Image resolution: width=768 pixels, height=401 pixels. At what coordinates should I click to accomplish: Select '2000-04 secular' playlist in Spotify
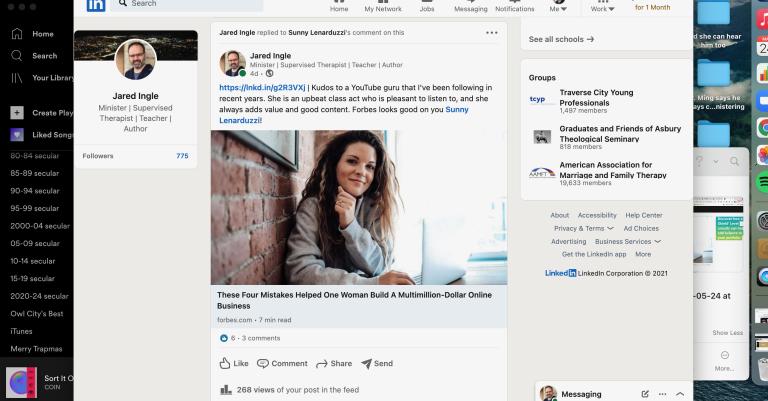[40, 226]
